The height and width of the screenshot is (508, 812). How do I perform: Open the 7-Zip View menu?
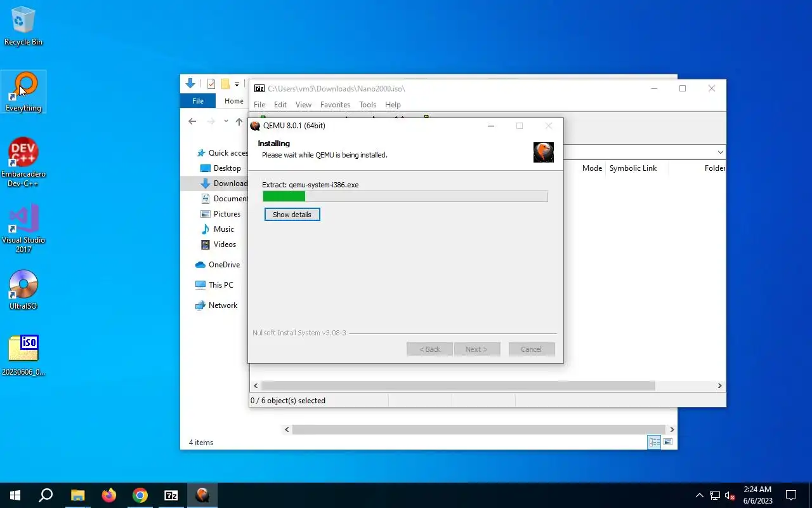pos(303,105)
